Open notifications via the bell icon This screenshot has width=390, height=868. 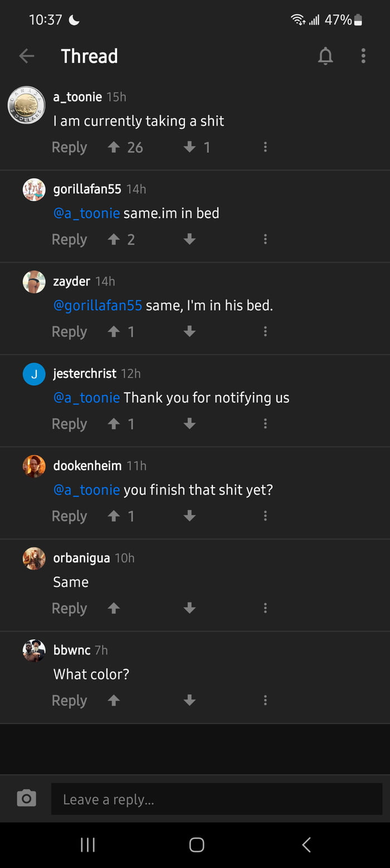325,56
